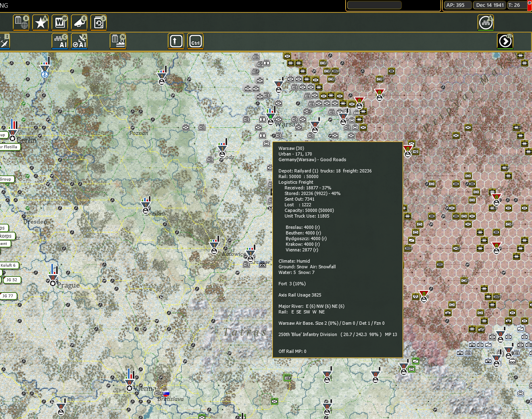Click the 'Depot: Railyard (1)' tooltip line
Image resolution: width=532 pixels, height=419 pixels.
point(325,171)
